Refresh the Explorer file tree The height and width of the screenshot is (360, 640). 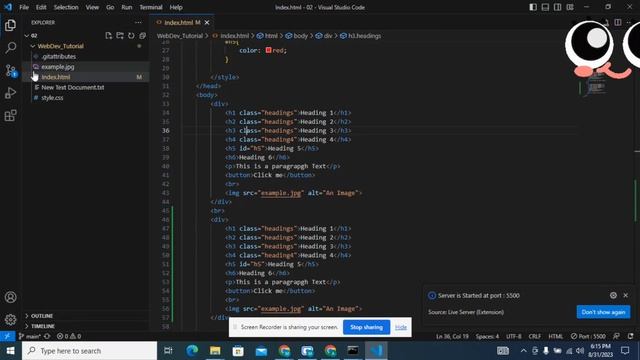[x=131, y=36]
